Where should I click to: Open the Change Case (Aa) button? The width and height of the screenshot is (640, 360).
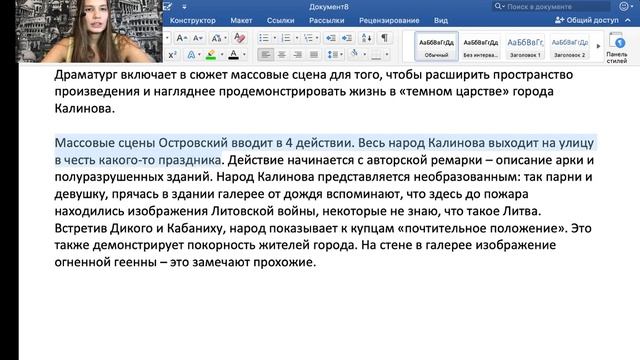[x=216, y=38]
